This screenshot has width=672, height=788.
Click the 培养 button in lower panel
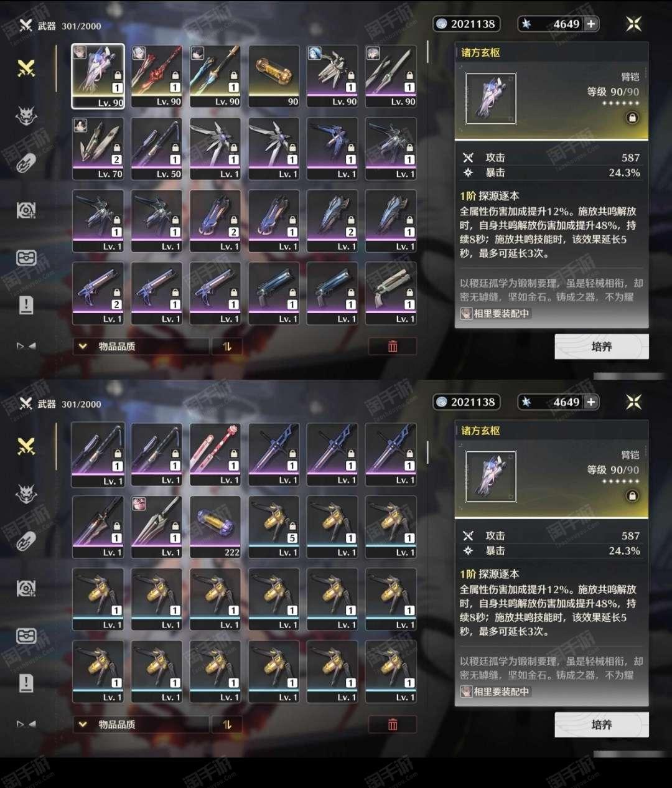tap(602, 725)
